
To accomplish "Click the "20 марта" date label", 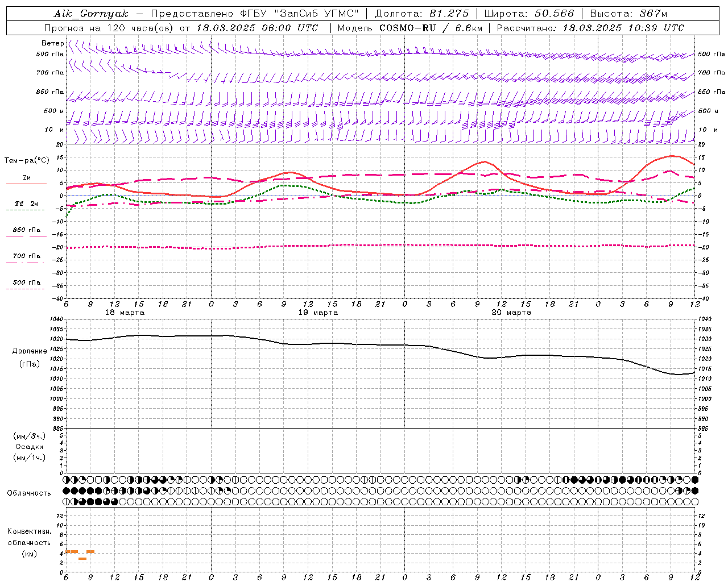I will coord(511,313).
